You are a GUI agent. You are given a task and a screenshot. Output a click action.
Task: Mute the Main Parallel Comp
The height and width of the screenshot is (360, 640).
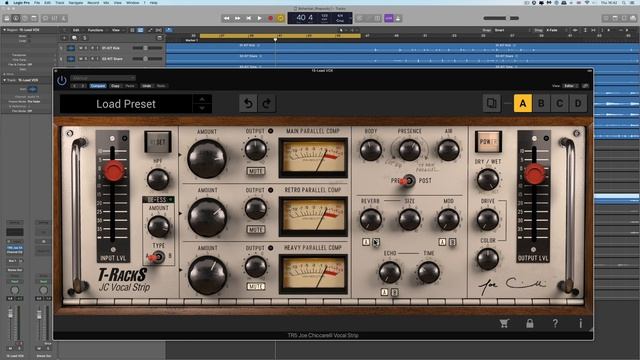(x=256, y=171)
